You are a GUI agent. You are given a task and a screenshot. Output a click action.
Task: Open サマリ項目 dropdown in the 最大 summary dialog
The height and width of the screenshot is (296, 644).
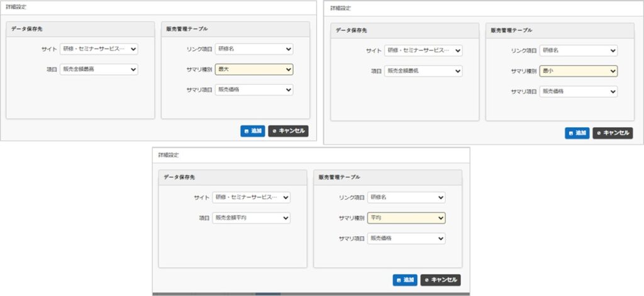[x=254, y=89]
